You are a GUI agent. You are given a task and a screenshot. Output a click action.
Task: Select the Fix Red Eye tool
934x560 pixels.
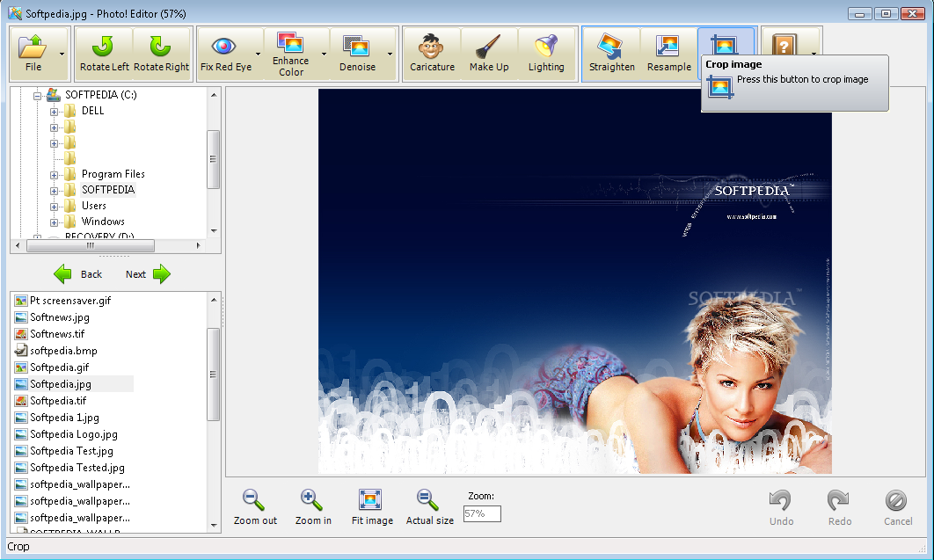(x=226, y=54)
